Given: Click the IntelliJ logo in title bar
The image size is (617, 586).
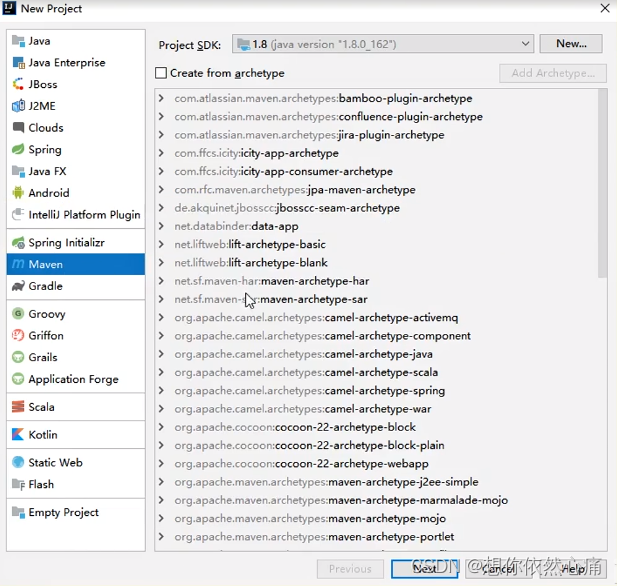Looking at the screenshot, I should point(9,8).
